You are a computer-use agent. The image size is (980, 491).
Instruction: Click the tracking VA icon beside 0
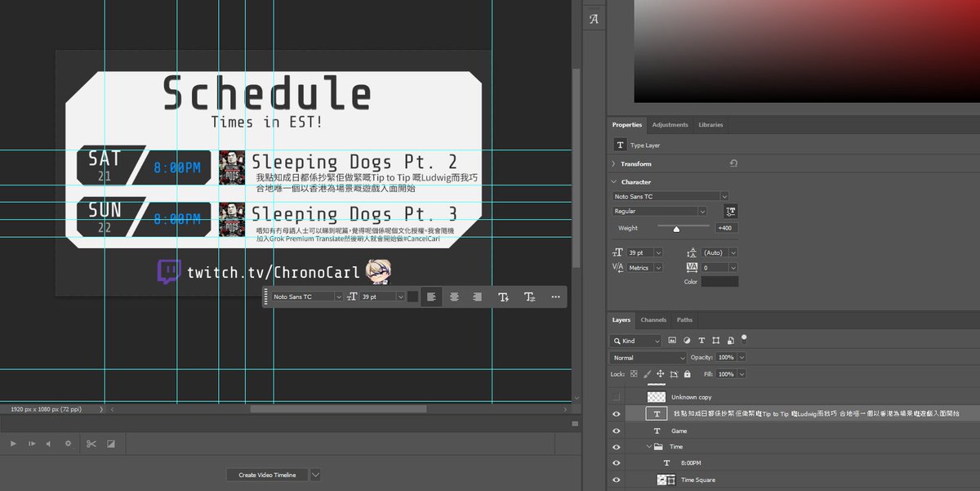click(693, 267)
